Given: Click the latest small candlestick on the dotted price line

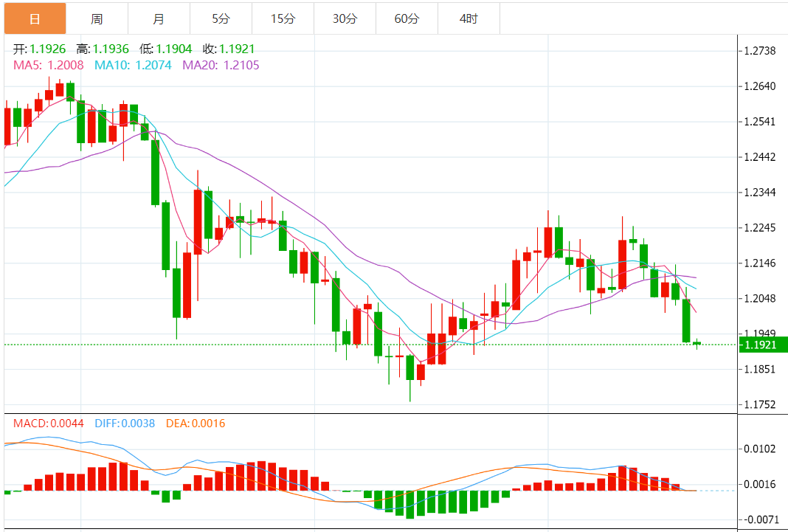Looking at the screenshot, I should (697, 344).
